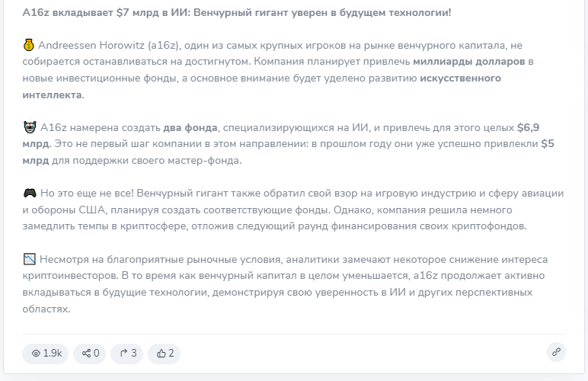Click the game controller emoji before 'Но это еще не все'

30,193
